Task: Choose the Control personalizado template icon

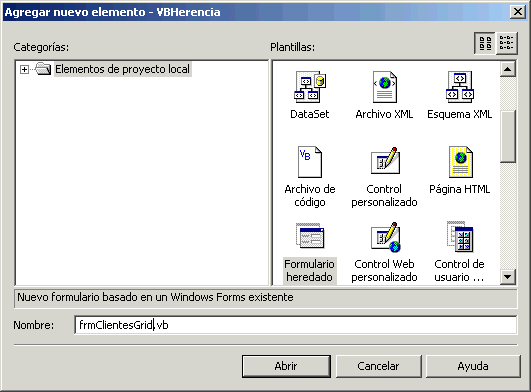Action: 385,160
